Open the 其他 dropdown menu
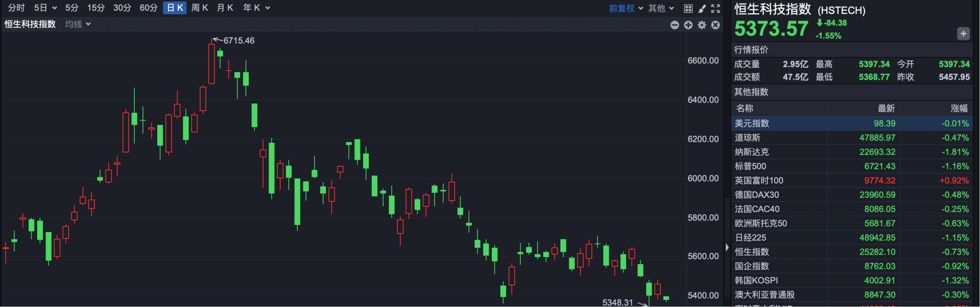The width and height of the screenshot is (980, 307). click(661, 8)
